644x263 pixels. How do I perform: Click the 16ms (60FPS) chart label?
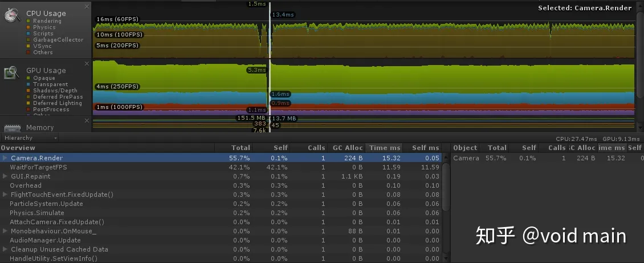point(117,19)
